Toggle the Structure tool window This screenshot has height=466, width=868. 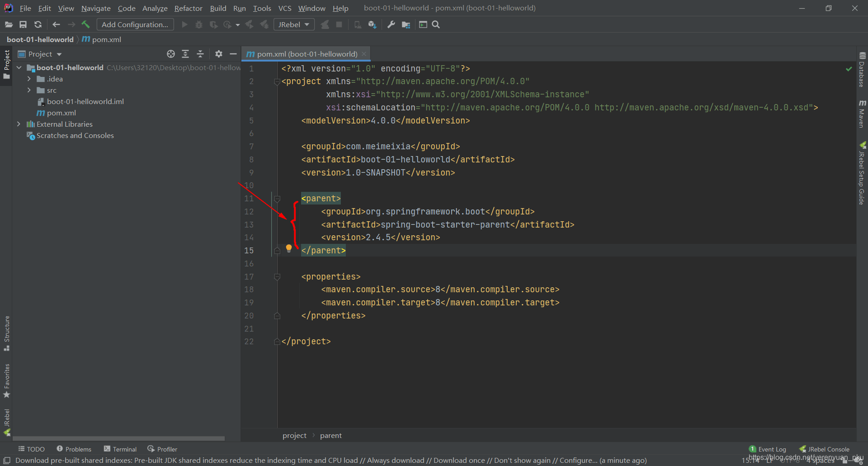pyautogui.click(x=7, y=333)
